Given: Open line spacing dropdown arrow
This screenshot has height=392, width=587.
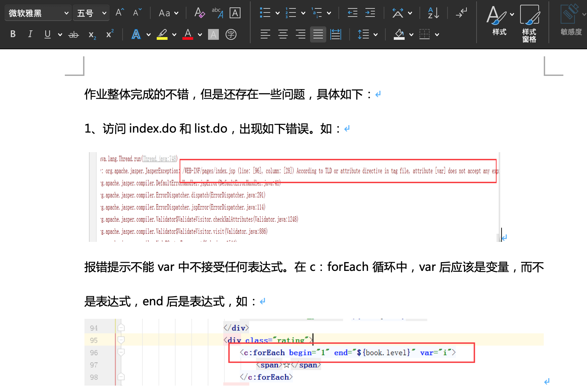Looking at the screenshot, I should 376,34.
